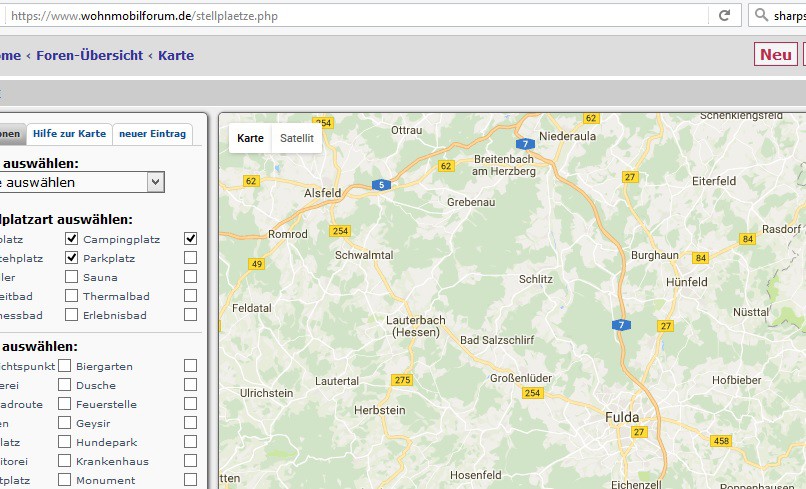Viewport: 806px width, 489px height.
Task: Enable the checkbox right of Dusche label
Action: (x=191, y=385)
